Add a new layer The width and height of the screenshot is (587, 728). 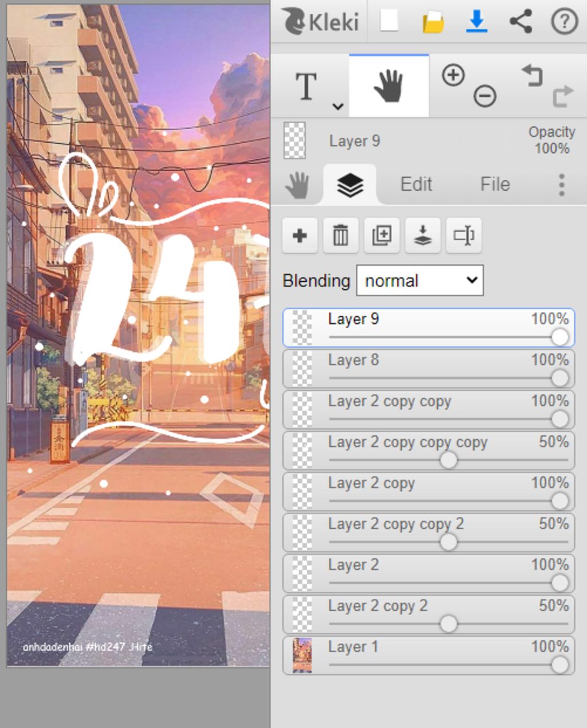tap(300, 235)
